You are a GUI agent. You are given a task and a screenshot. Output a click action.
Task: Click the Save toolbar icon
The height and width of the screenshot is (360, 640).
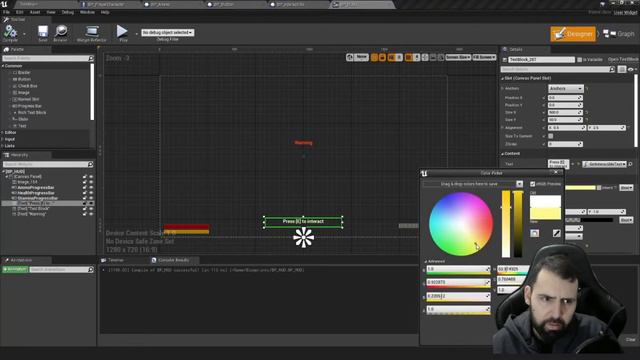click(x=42, y=33)
